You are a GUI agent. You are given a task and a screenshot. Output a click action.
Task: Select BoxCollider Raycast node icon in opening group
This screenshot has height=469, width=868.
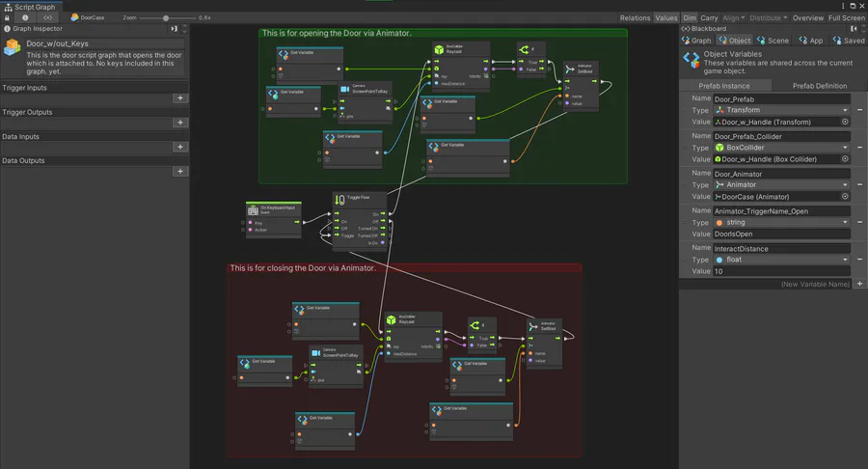click(439, 50)
